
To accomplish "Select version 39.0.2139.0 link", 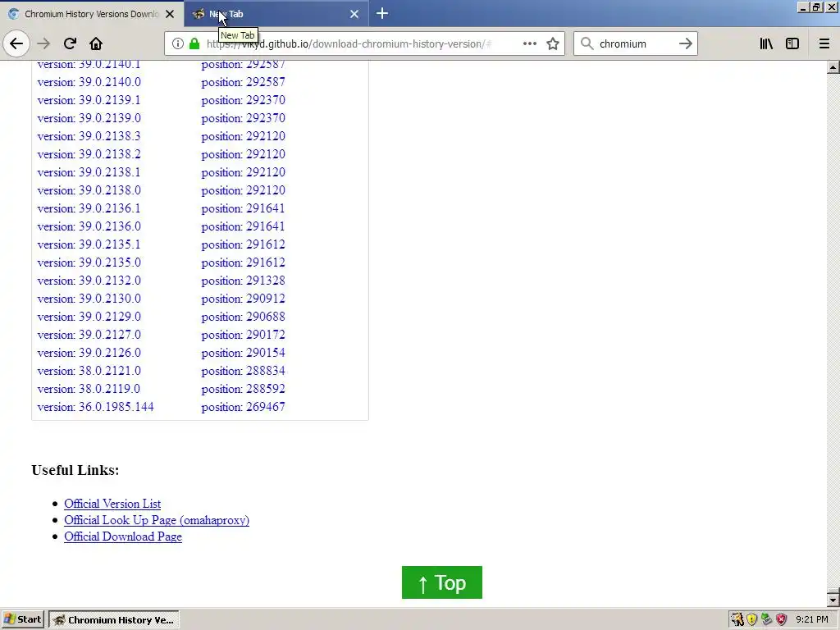I will click(89, 118).
